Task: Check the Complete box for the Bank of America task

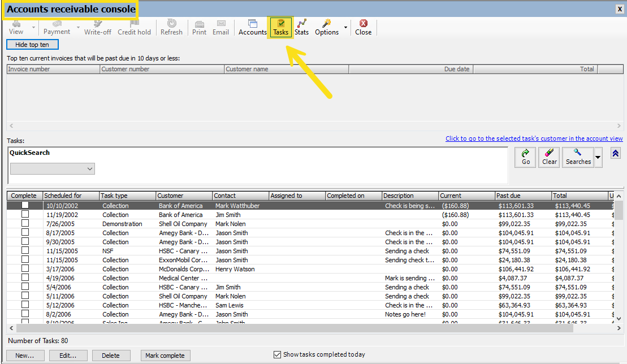Action: (25, 205)
